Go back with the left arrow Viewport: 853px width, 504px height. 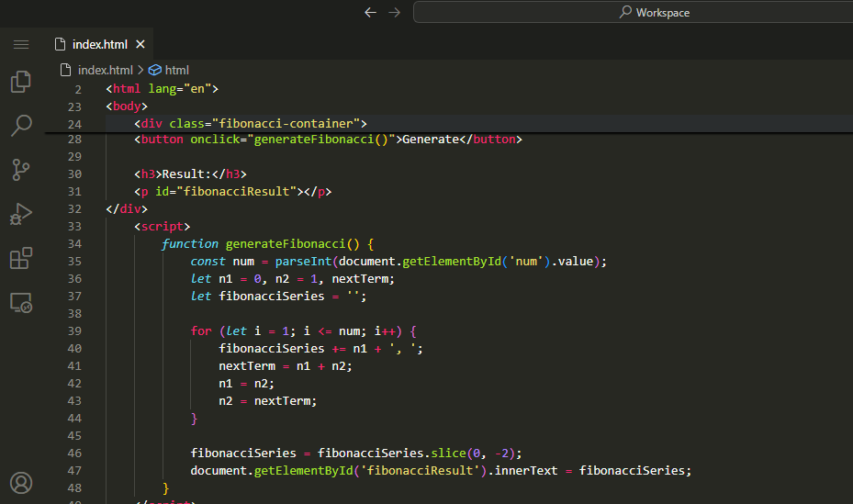tap(370, 13)
